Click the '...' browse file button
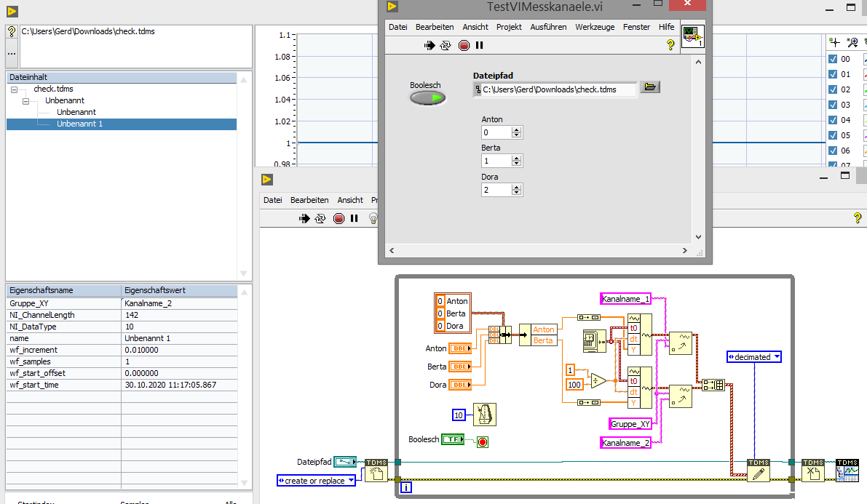This screenshot has height=504, width=867. pyautogui.click(x=12, y=53)
